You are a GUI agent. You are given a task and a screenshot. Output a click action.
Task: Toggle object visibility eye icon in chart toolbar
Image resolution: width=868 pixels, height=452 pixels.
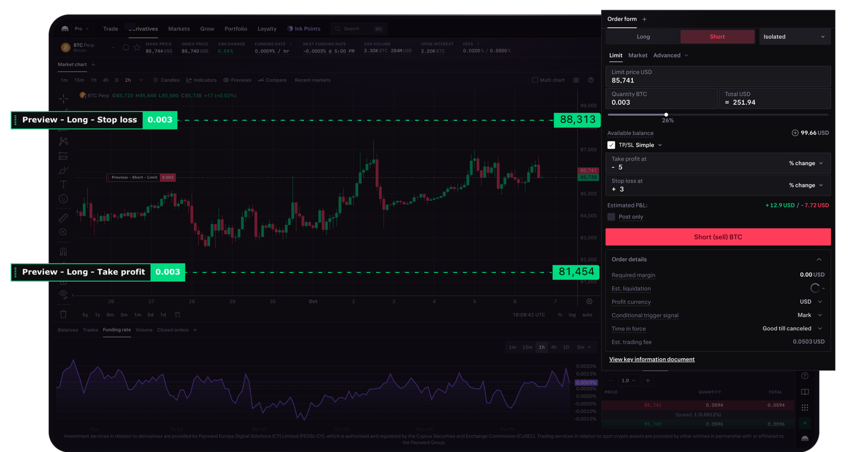click(x=63, y=294)
